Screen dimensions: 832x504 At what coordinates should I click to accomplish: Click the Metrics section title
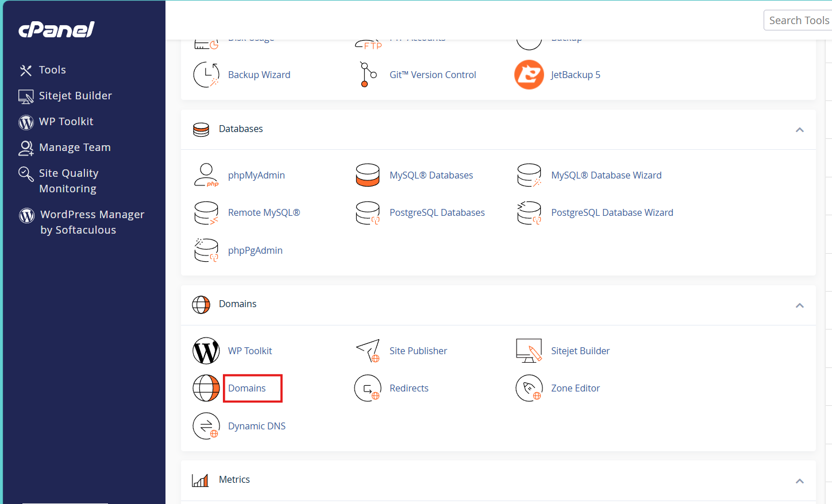pyautogui.click(x=234, y=479)
